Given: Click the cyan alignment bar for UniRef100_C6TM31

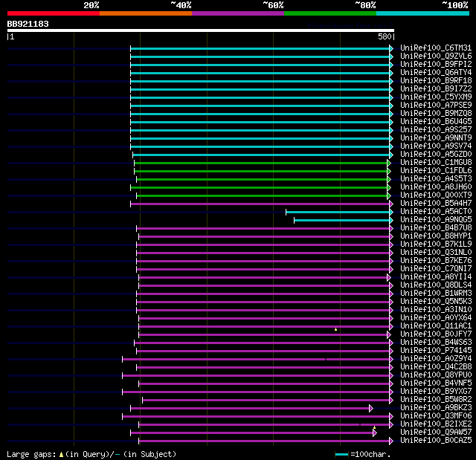Looking at the screenshot, I should pyautogui.click(x=260, y=48).
